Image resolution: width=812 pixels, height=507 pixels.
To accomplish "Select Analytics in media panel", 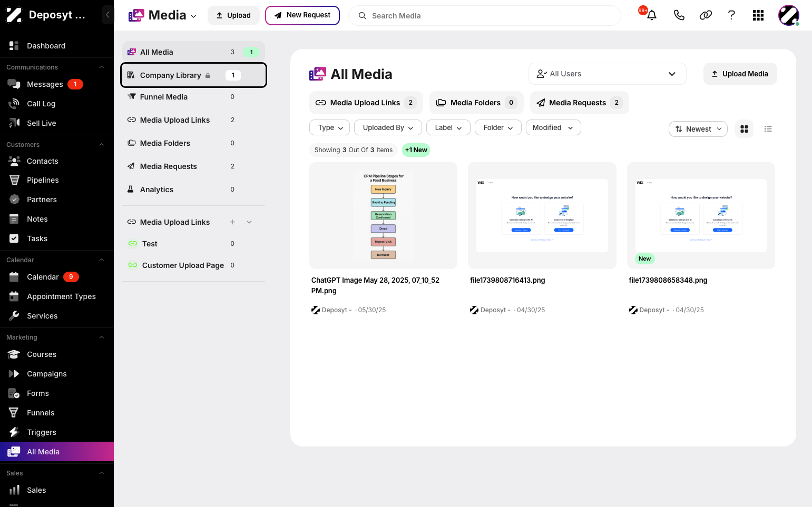I will point(193,190).
